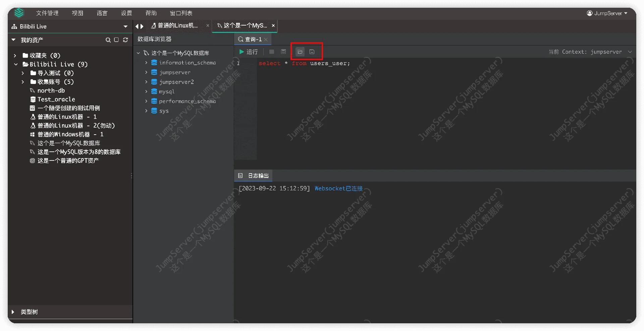
Task: Select the 收藏夹 folder icon
Action: [x=25, y=55]
